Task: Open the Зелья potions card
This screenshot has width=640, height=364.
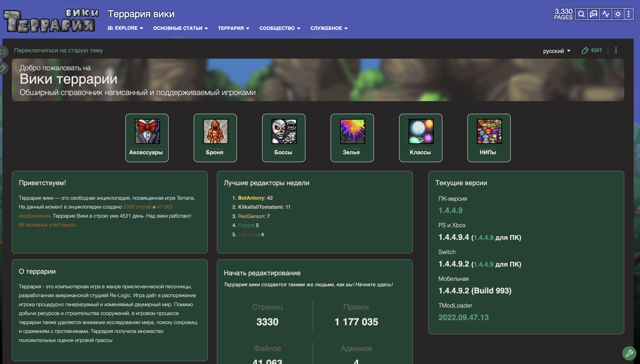Action: point(352,138)
